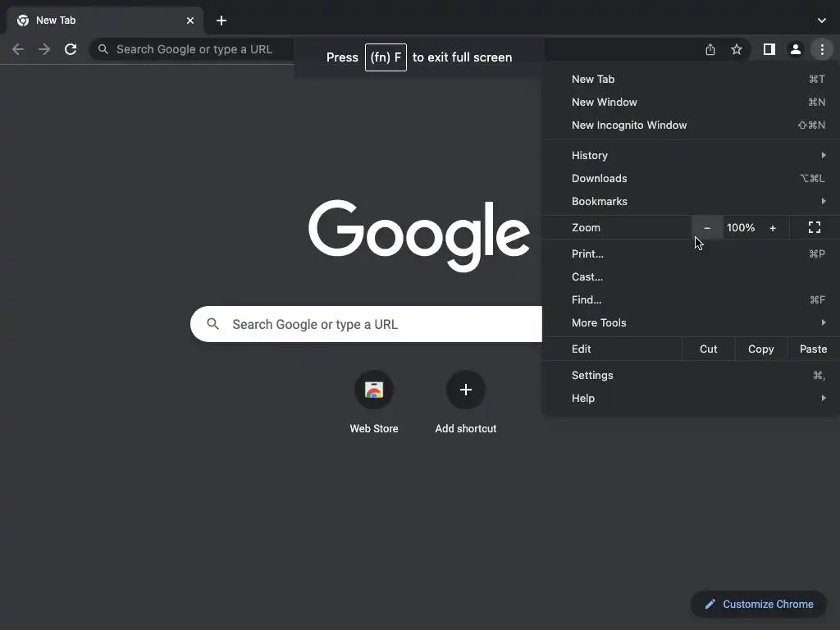840x630 pixels.
Task: Click the 100% zoom value
Action: click(x=741, y=228)
